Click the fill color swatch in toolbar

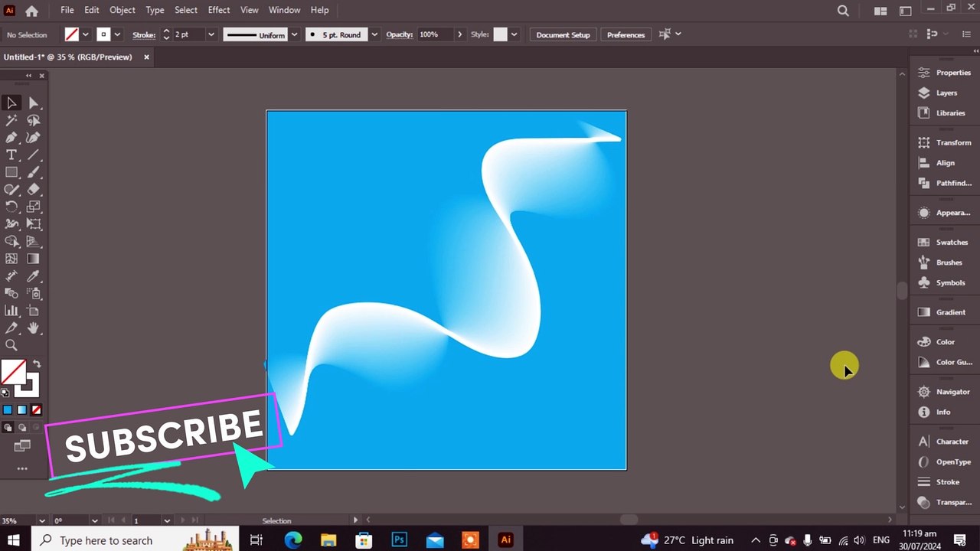[11, 372]
